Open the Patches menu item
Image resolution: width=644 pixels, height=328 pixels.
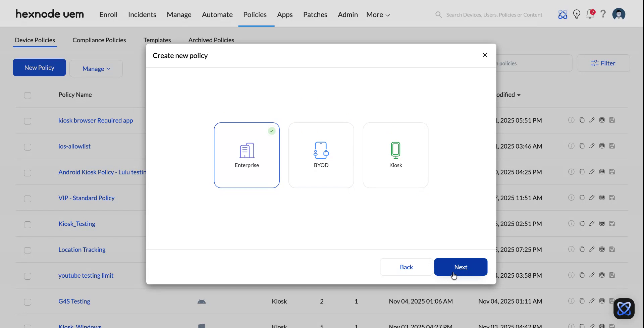315,14
